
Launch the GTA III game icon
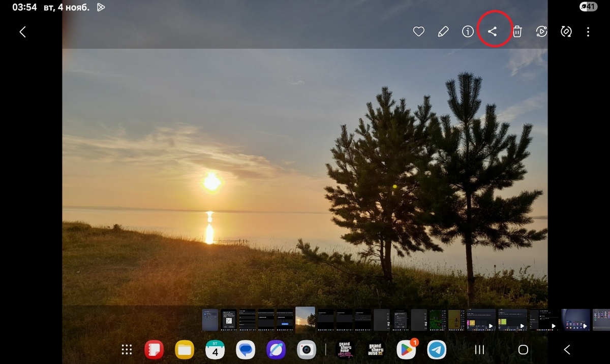(x=376, y=349)
